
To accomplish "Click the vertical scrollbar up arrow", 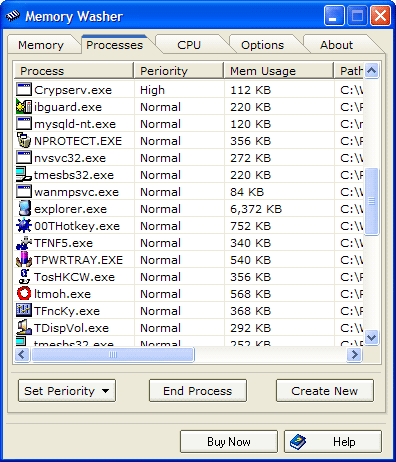I will [371, 70].
